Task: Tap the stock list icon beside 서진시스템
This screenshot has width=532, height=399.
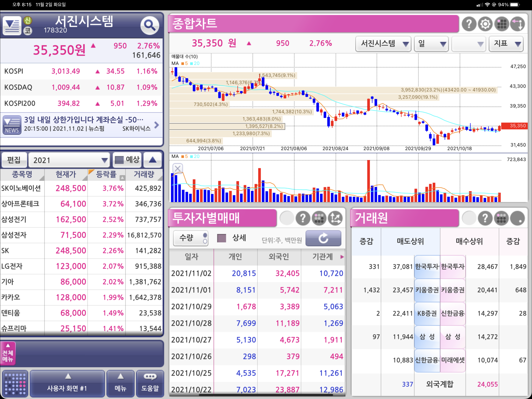Action: coord(12,25)
